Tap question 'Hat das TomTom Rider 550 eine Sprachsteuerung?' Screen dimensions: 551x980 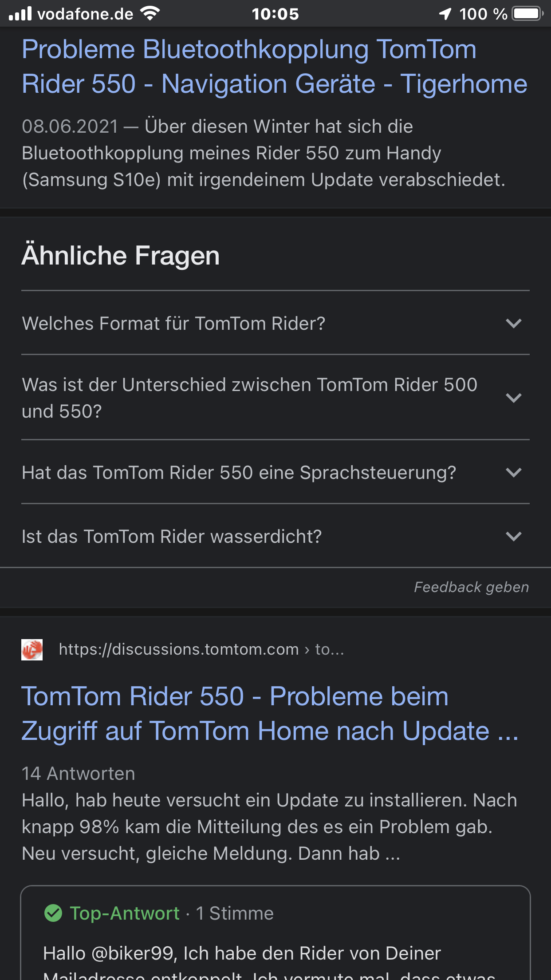click(239, 473)
